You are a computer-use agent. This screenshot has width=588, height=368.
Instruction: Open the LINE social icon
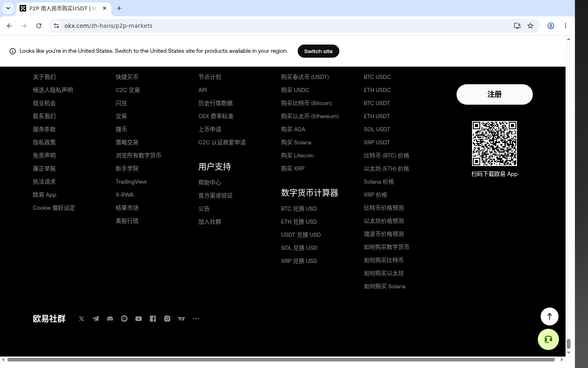[x=125, y=319]
